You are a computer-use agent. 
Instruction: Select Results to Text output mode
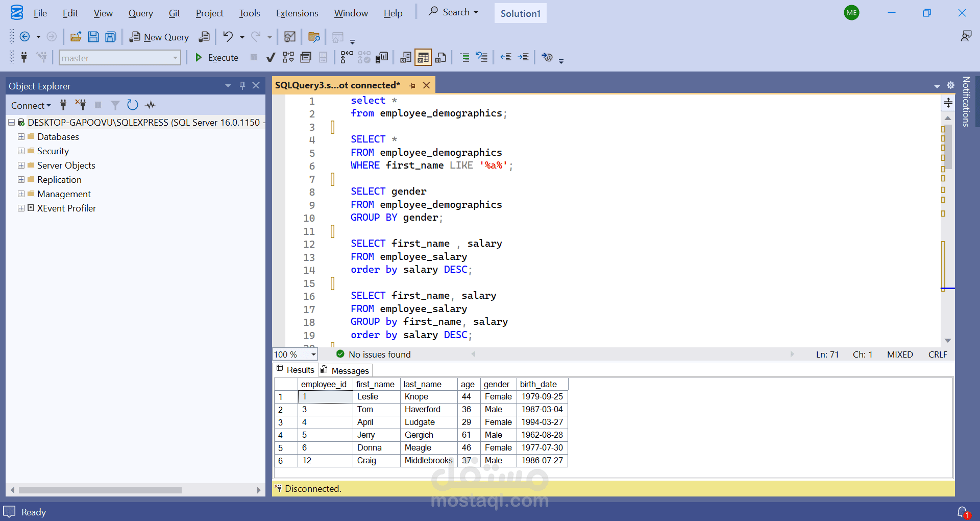(x=406, y=57)
